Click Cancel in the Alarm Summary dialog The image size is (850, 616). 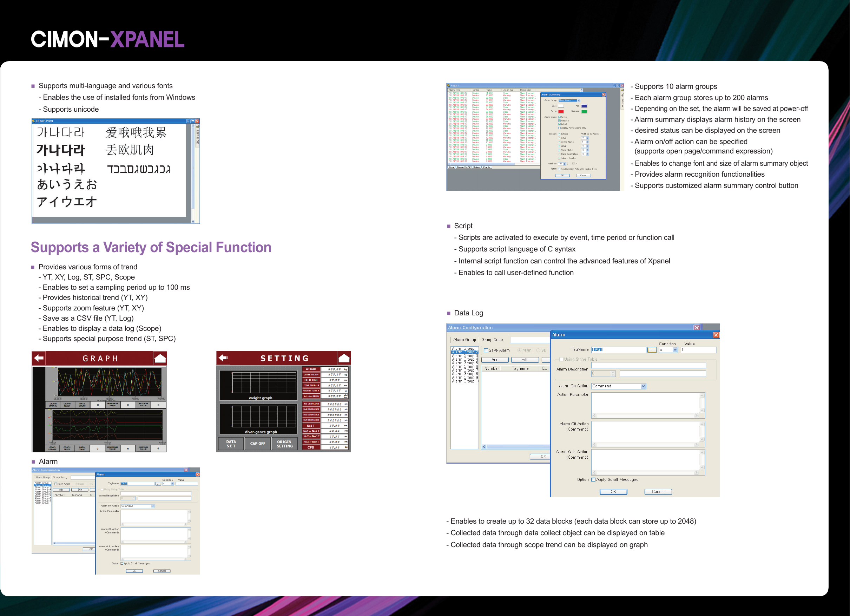point(584,176)
